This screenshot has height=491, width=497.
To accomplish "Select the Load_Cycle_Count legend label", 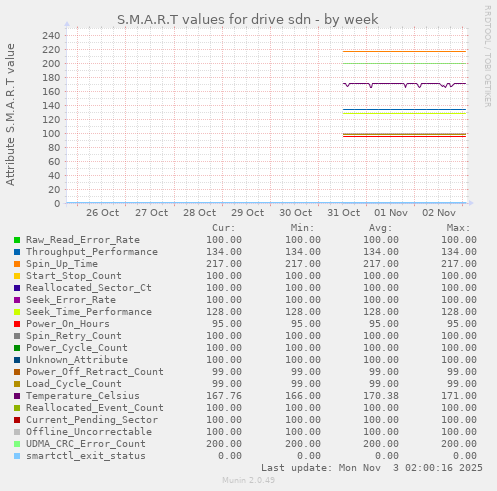I will click(74, 384).
